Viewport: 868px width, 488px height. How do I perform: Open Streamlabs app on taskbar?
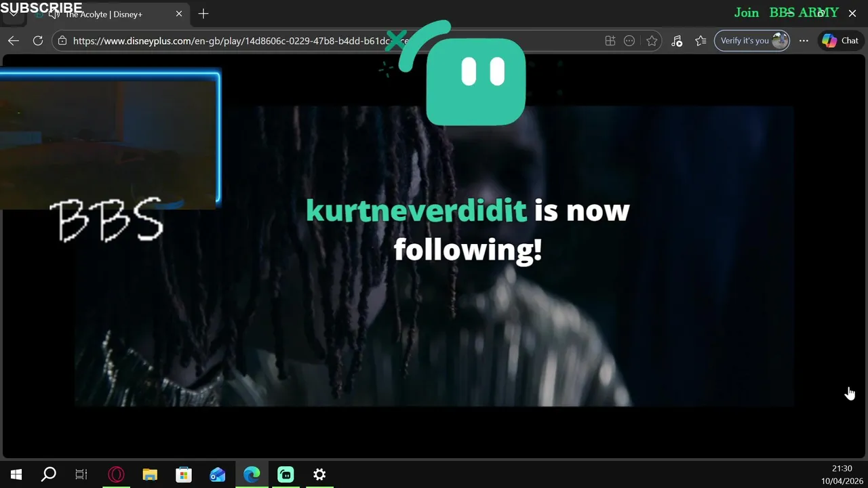285,474
